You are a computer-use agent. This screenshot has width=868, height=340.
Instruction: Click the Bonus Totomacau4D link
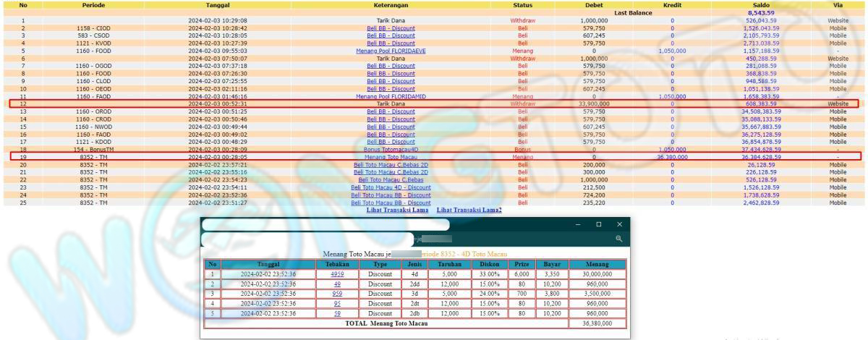391,149
